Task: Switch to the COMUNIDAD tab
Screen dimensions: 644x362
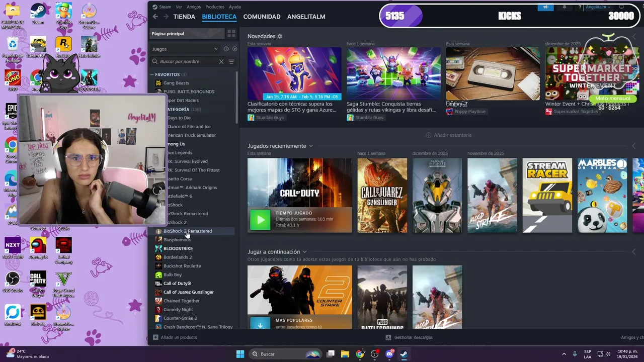Action: coord(262,17)
